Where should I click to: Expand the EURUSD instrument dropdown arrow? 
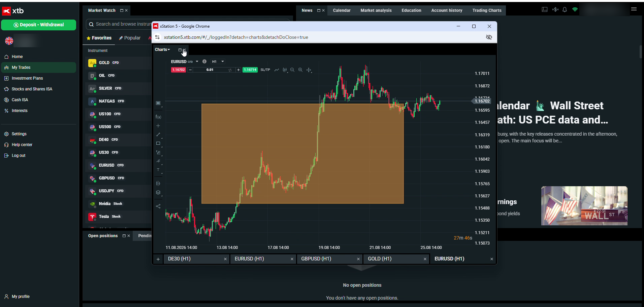pyautogui.click(x=197, y=61)
